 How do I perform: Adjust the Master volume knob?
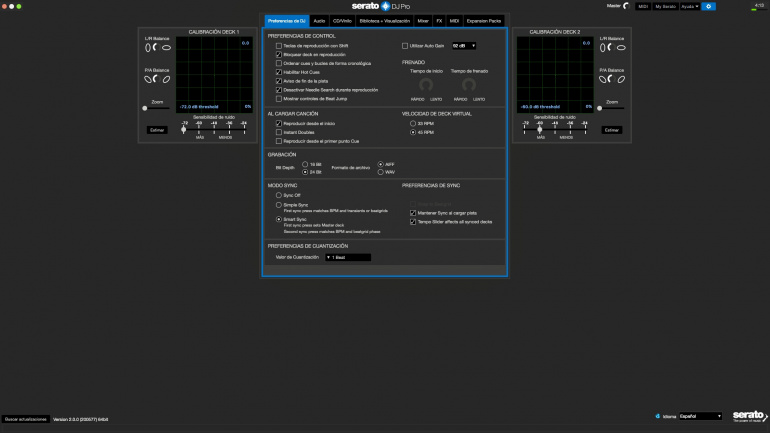pyautogui.click(x=626, y=6)
